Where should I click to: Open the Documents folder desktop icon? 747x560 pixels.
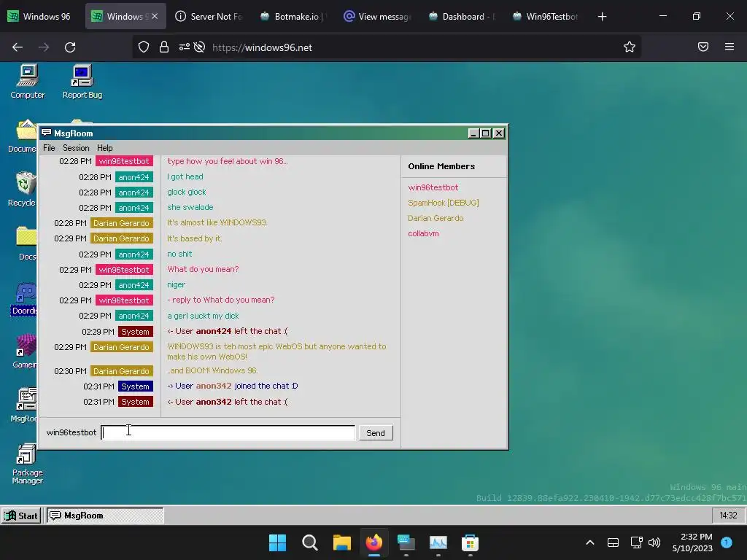(x=23, y=136)
